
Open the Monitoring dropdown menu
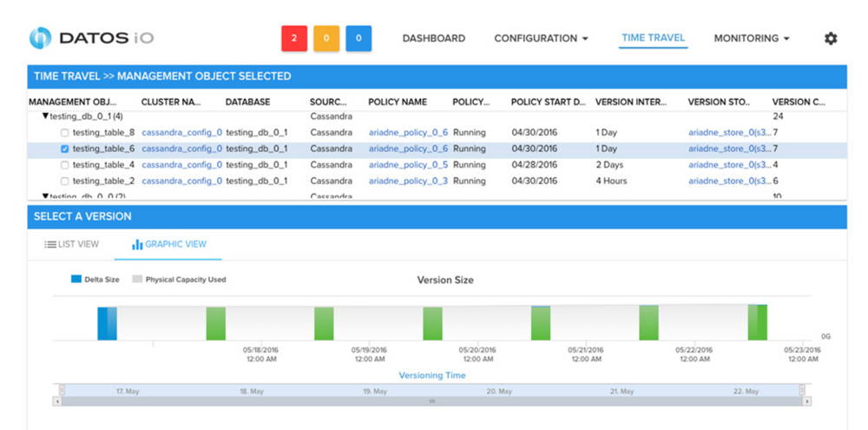pos(752,38)
